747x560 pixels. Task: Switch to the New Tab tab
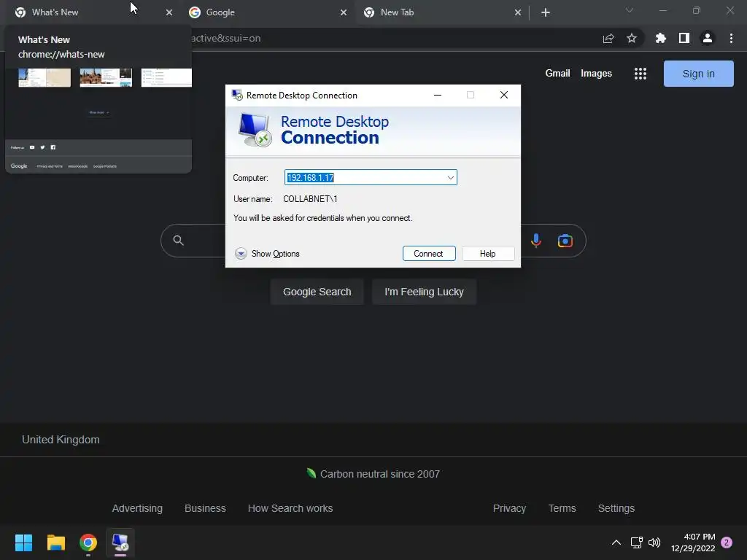(442, 12)
